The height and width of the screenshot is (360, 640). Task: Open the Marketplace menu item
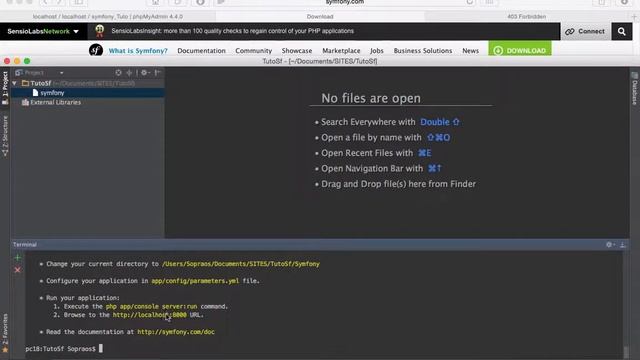(x=341, y=51)
